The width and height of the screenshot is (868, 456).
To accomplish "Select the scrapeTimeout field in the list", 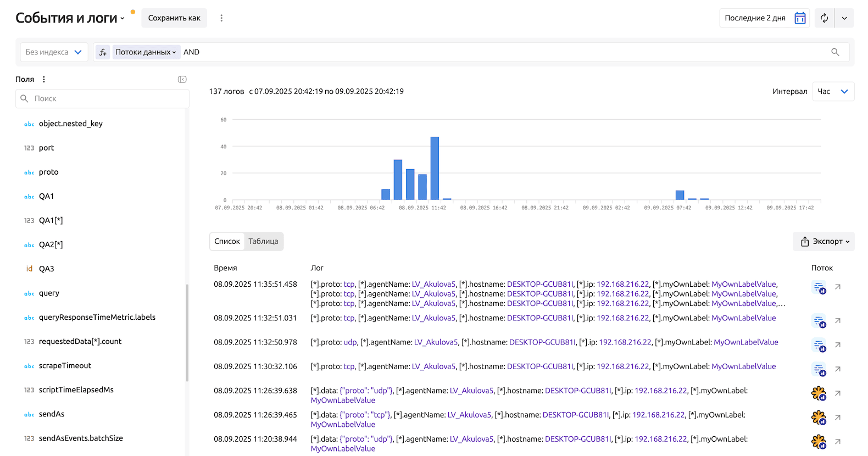I will click(x=65, y=366).
